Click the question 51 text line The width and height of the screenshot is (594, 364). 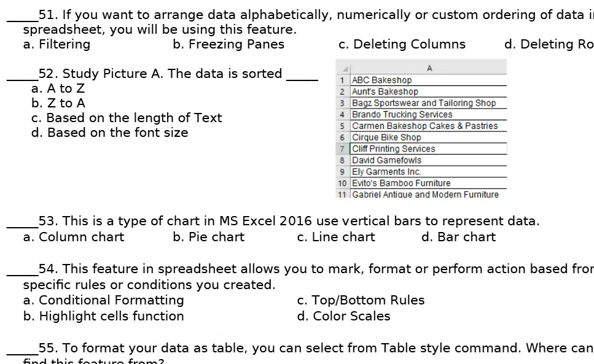(x=316, y=15)
